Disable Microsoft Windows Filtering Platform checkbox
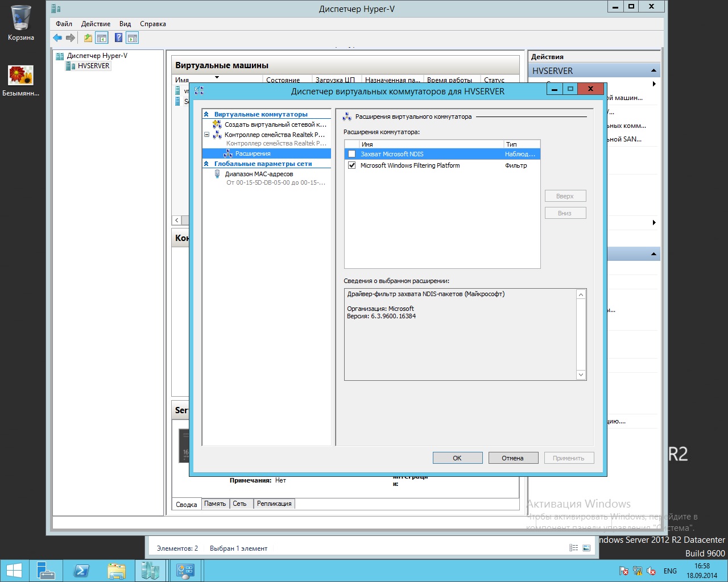 352,165
